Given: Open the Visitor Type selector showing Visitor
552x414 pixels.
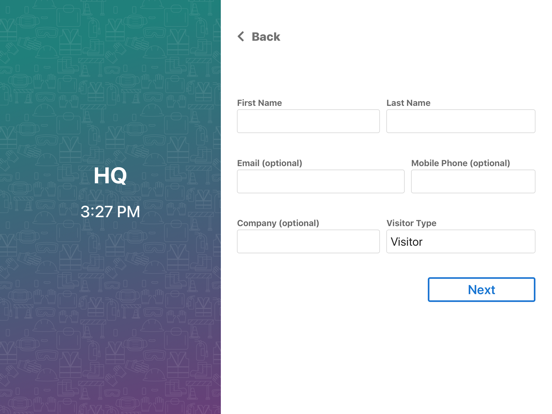Looking at the screenshot, I should click(x=461, y=242).
